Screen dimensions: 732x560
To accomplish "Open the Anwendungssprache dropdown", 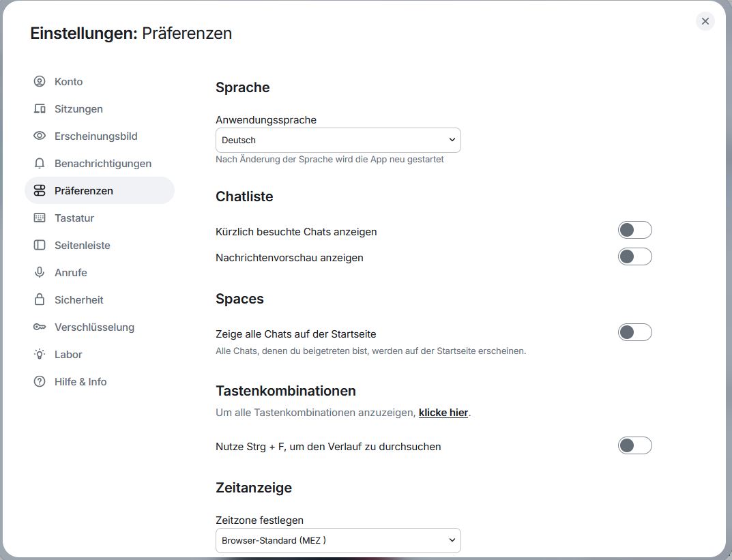I will pos(338,141).
